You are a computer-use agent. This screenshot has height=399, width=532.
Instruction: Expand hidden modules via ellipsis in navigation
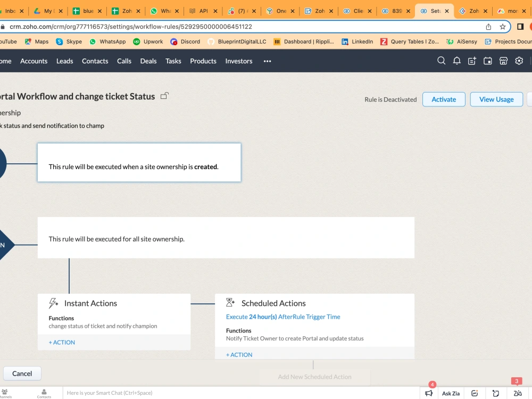tap(267, 61)
